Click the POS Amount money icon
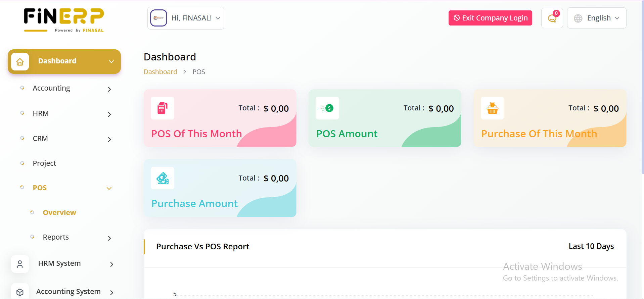 click(x=327, y=108)
